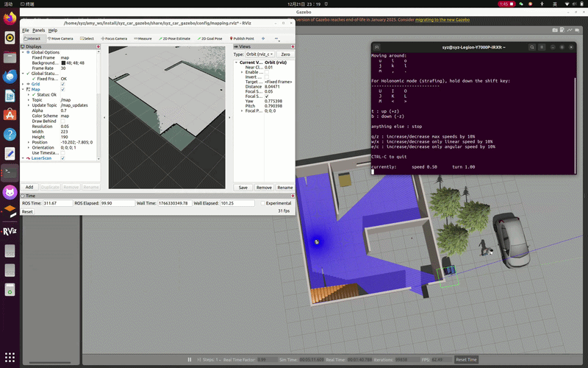Screen dimensions: 588x368
Task: Open the migrating to the new Gazebo link
Action: [442, 20]
